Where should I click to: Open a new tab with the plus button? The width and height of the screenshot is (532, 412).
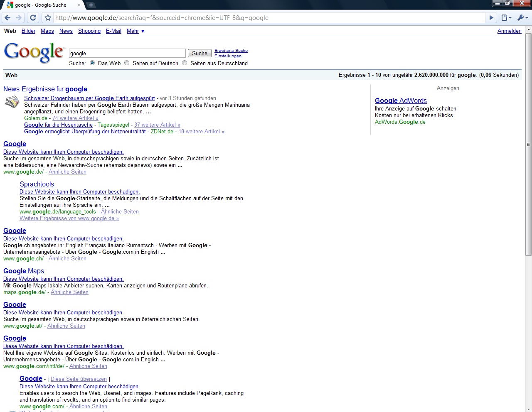[x=91, y=5]
